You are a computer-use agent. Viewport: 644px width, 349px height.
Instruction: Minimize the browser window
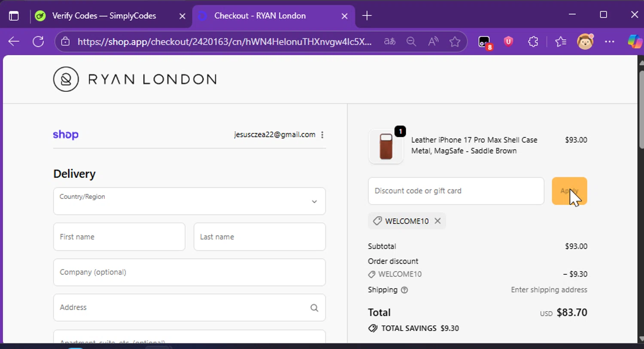click(572, 15)
